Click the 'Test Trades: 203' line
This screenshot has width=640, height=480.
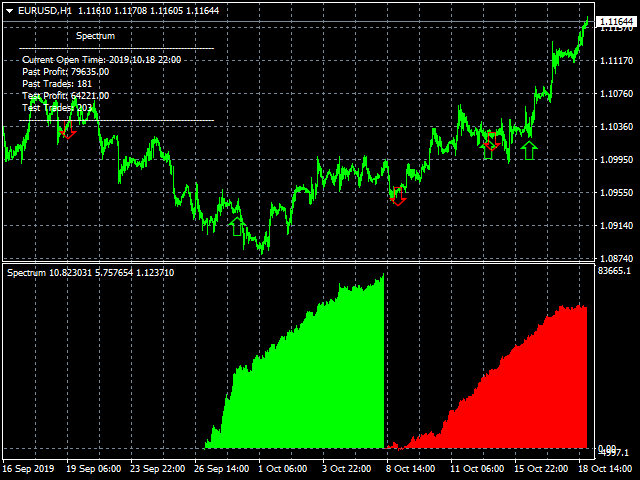click(57, 107)
